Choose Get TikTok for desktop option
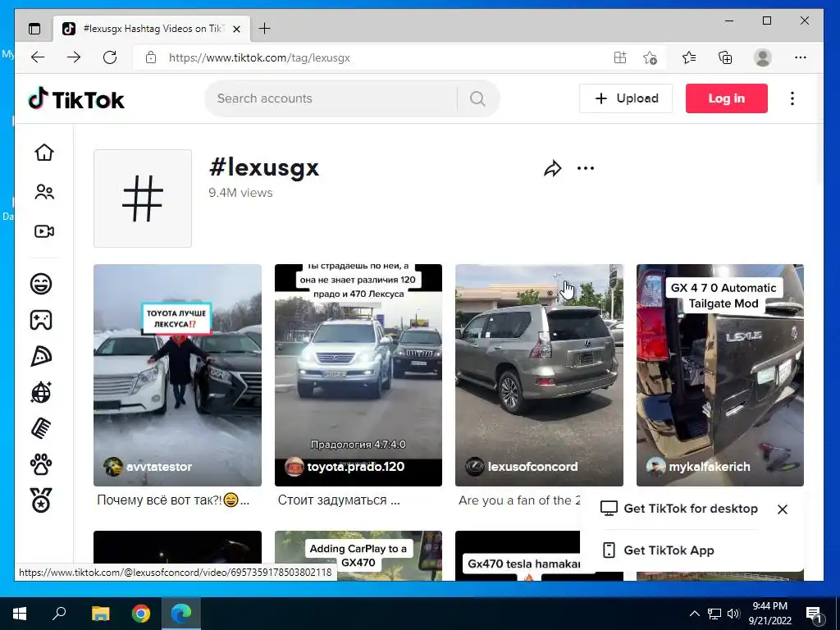The width and height of the screenshot is (840, 630). (x=678, y=509)
